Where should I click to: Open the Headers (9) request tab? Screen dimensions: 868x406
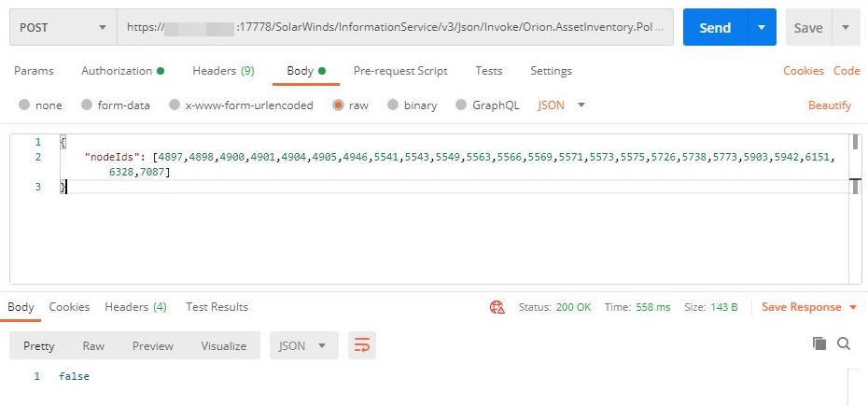[x=223, y=71]
